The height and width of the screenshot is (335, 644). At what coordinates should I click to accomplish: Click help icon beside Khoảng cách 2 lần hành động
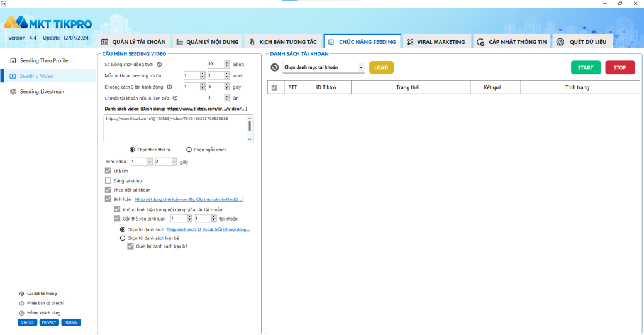pyautogui.click(x=169, y=87)
